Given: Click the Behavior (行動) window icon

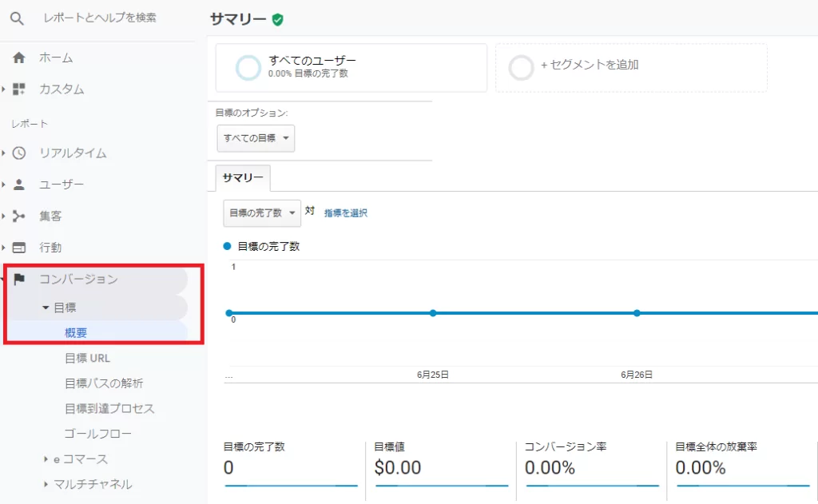Looking at the screenshot, I should coord(19,248).
